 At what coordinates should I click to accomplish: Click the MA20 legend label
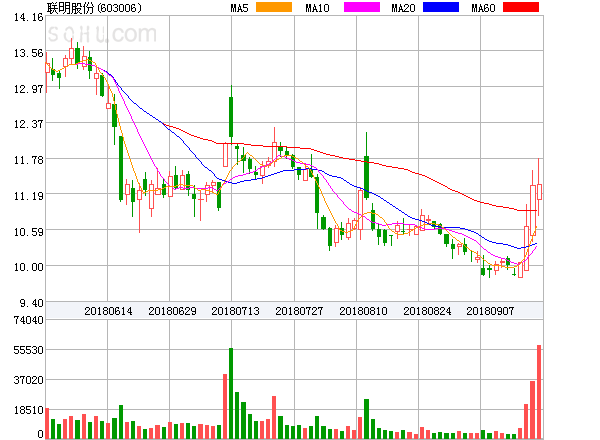tap(403, 8)
